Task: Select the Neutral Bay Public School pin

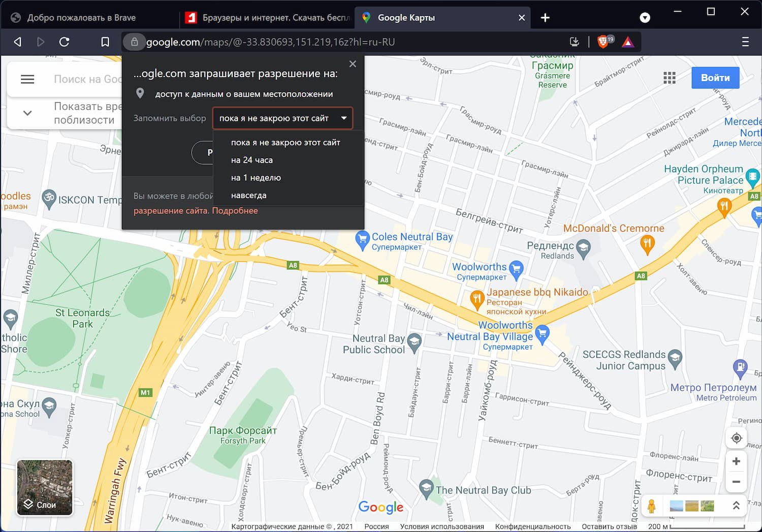Action: (415, 342)
